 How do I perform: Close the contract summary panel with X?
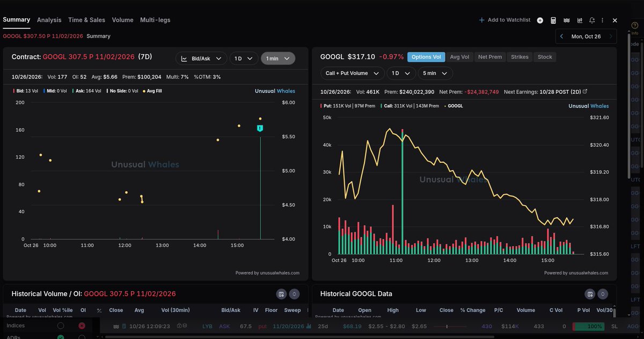(x=615, y=20)
